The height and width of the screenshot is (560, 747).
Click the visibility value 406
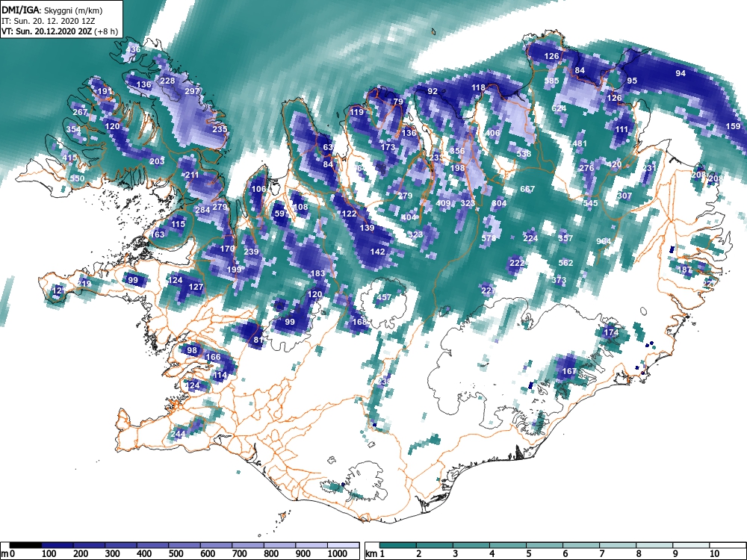point(492,132)
